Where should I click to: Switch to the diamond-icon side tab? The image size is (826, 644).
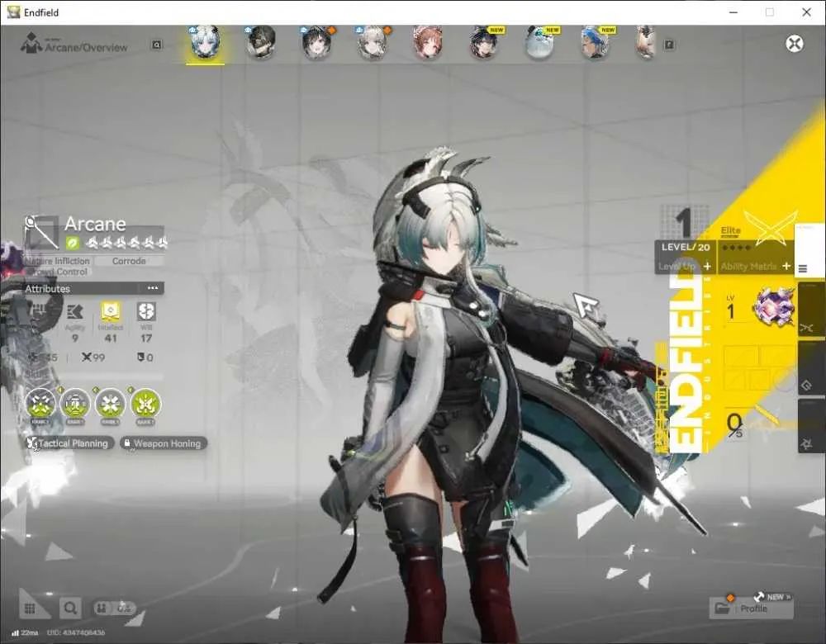811,368
